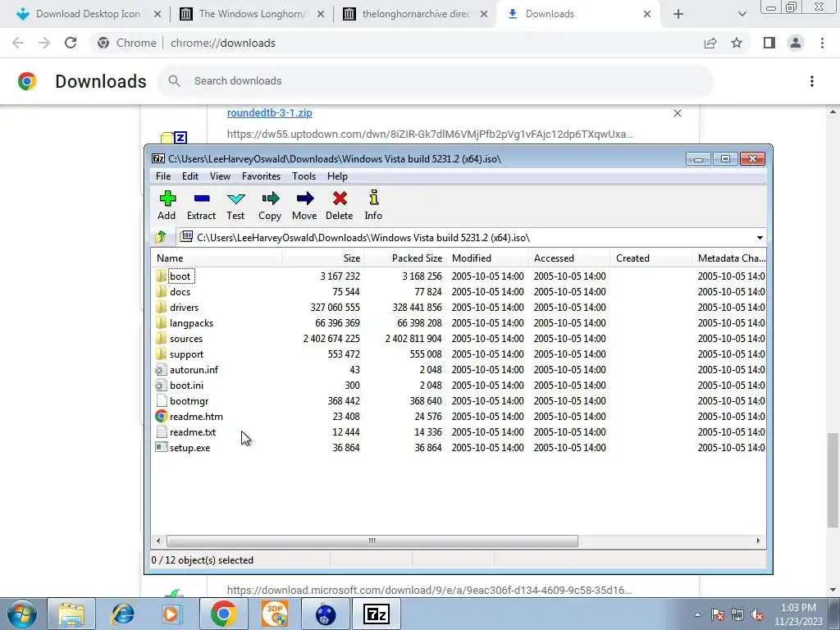Click the 7-Zip horizontal scrollbar thumb
Viewport: 840px width, 630px height.
[x=372, y=541]
